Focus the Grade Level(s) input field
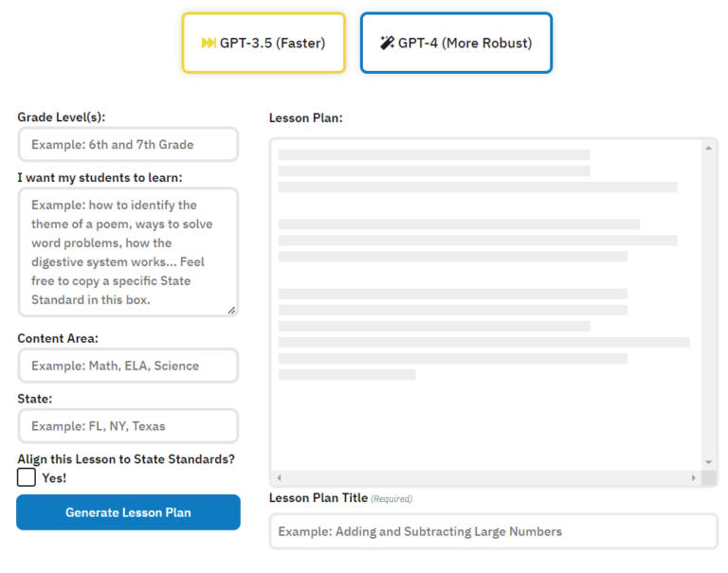 click(x=128, y=144)
